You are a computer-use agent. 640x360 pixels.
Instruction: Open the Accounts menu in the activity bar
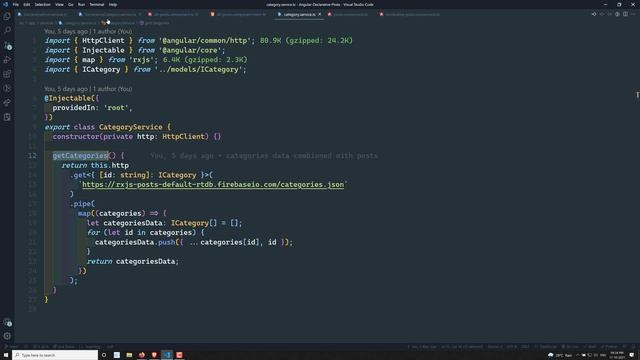click(7, 322)
